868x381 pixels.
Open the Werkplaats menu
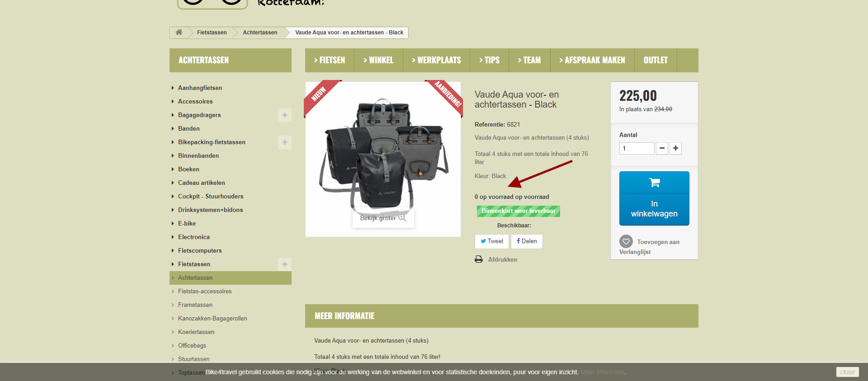click(x=436, y=60)
